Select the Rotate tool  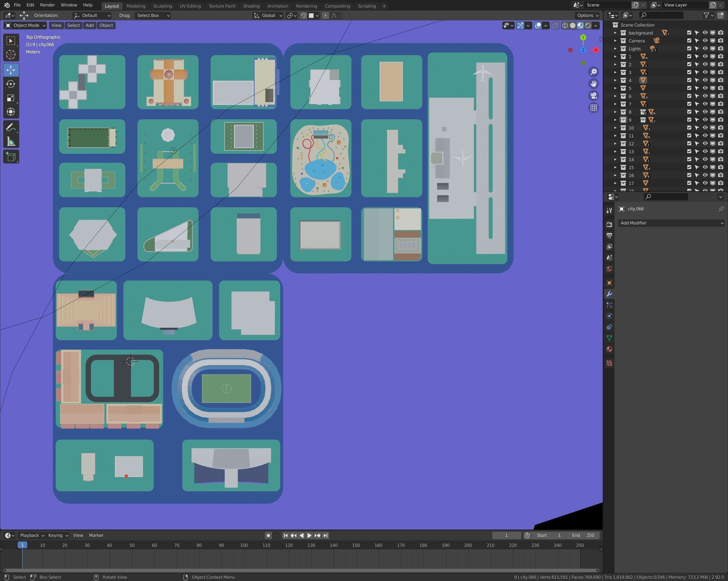click(11, 84)
